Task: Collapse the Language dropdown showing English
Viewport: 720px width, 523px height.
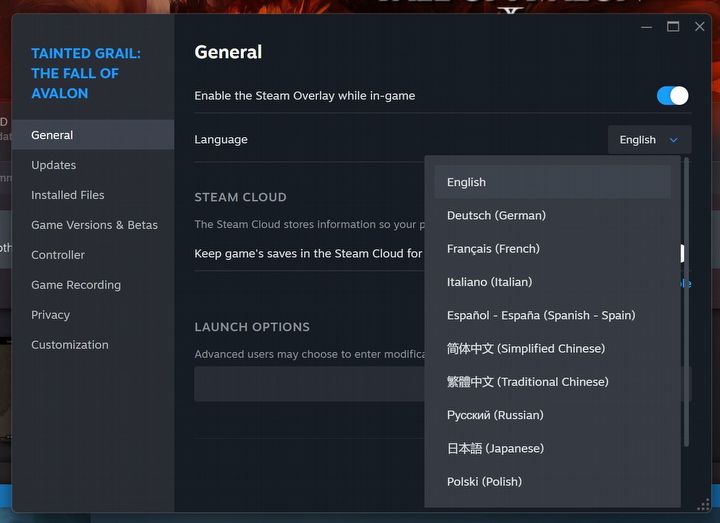Action: point(649,140)
